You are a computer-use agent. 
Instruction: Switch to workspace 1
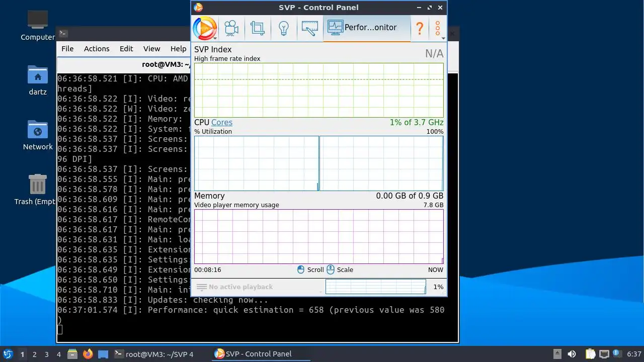click(x=22, y=354)
